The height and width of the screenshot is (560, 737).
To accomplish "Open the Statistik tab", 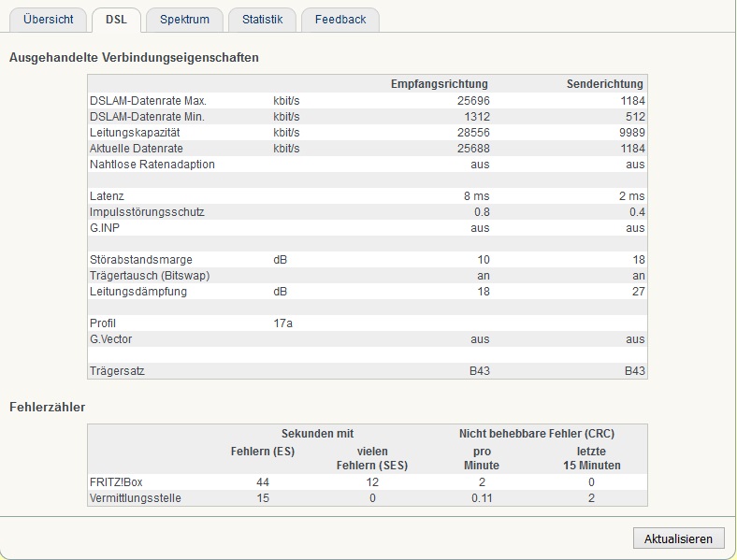I will [x=262, y=20].
